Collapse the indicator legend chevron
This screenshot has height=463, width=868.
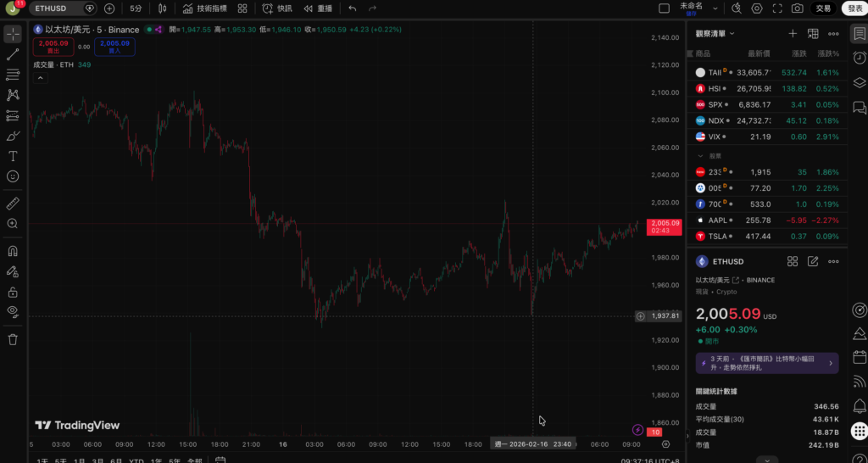tap(40, 78)
